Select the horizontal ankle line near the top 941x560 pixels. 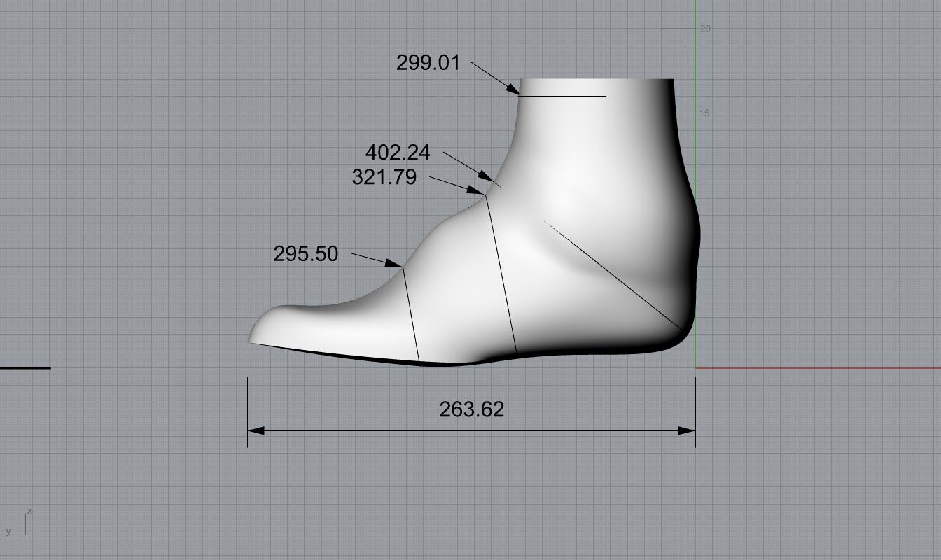click(x=564, y=96)
